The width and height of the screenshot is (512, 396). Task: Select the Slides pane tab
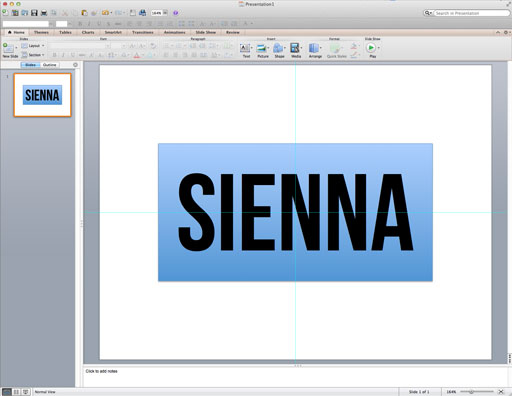tap(30, 65)
